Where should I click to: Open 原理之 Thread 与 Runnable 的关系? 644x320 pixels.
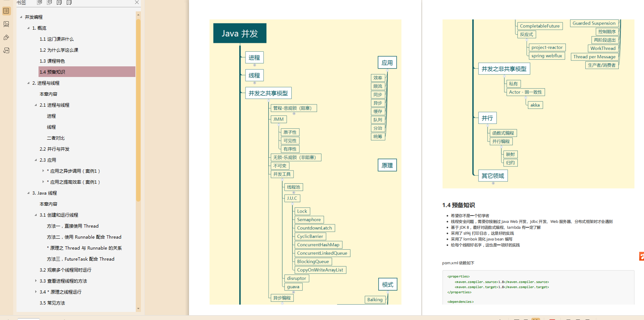click(84, 248)
